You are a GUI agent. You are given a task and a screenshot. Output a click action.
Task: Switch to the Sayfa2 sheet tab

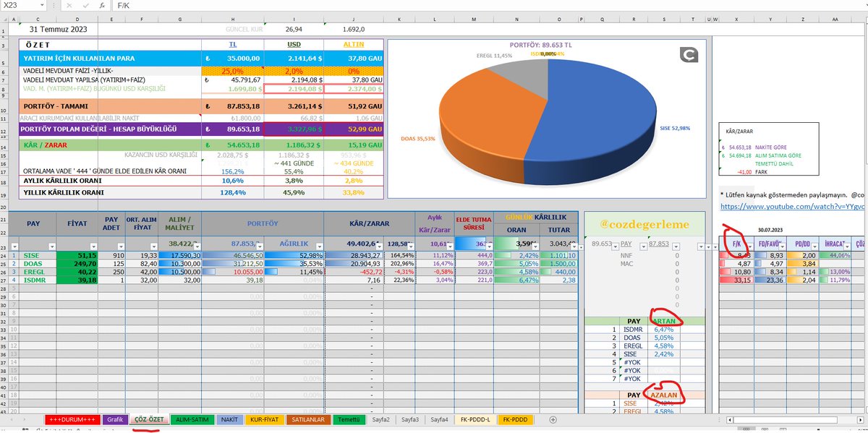380,419
